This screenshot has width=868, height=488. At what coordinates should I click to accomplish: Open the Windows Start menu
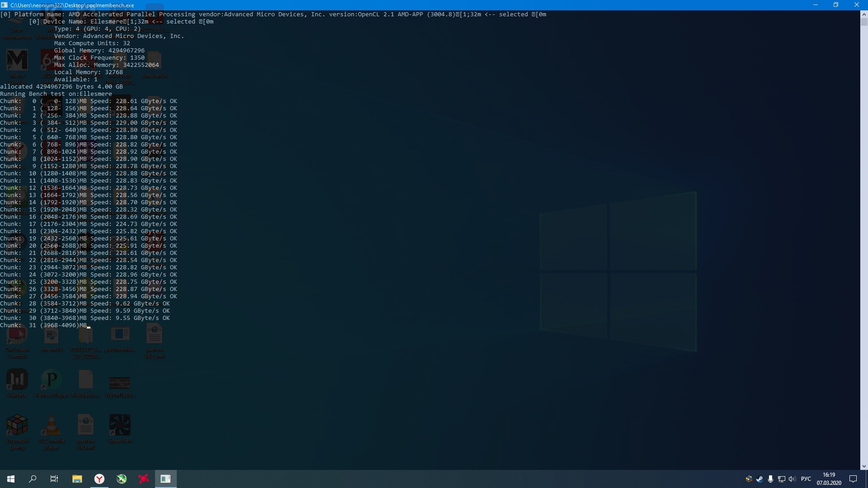(x=11, y=479)
